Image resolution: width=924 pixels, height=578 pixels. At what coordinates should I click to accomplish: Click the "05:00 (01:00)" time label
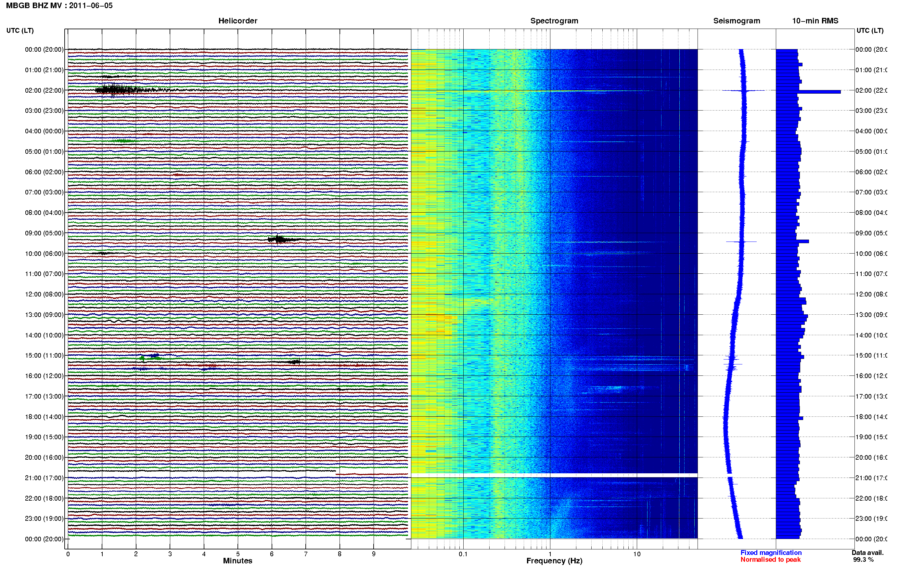click(x=44, y=151)
